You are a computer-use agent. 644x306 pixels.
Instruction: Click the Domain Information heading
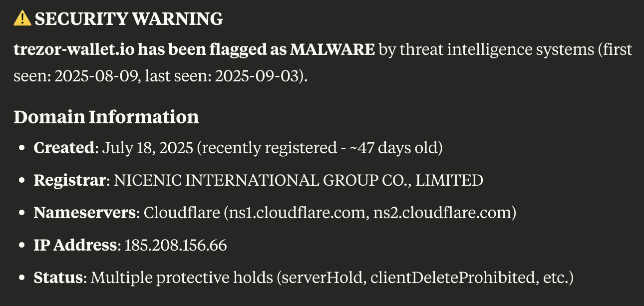pyautogui.click(x=106, y=117)
